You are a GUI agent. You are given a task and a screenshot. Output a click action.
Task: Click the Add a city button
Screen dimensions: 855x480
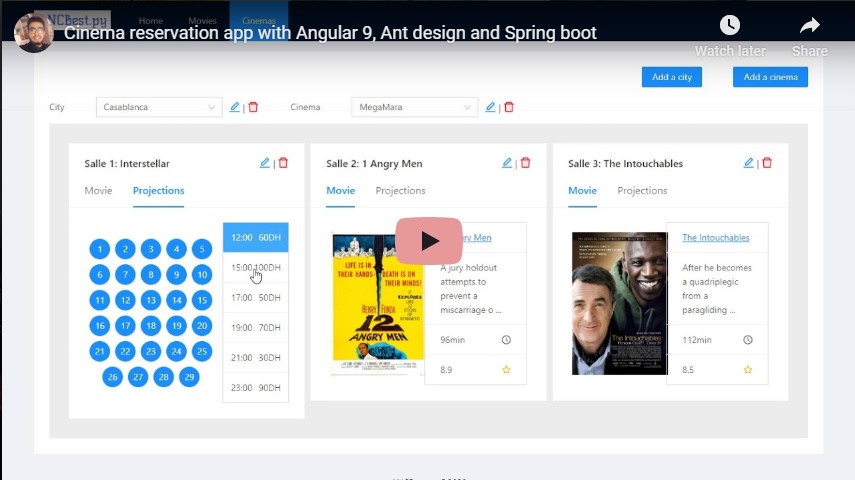pos(672,77)
